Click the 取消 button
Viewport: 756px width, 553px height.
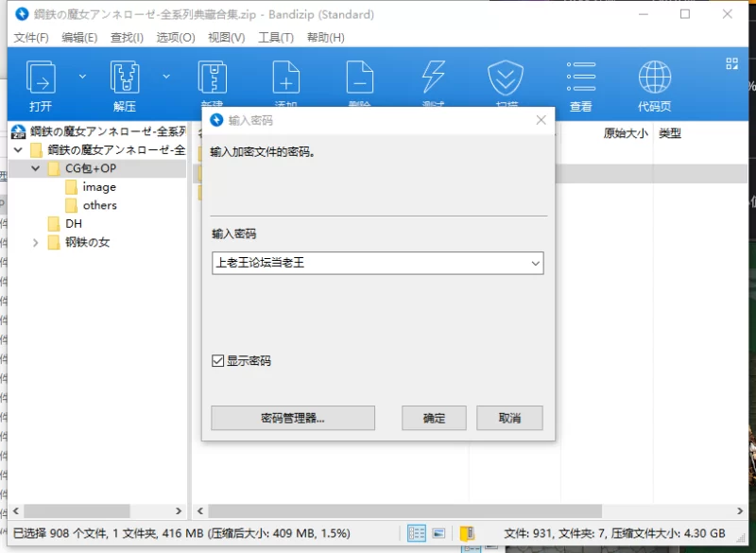coord(509,418)
